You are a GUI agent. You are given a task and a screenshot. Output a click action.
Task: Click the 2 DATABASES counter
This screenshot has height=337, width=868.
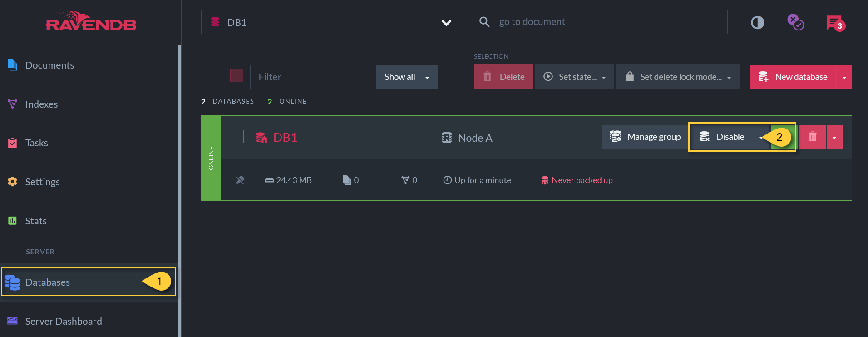(227, 101)
